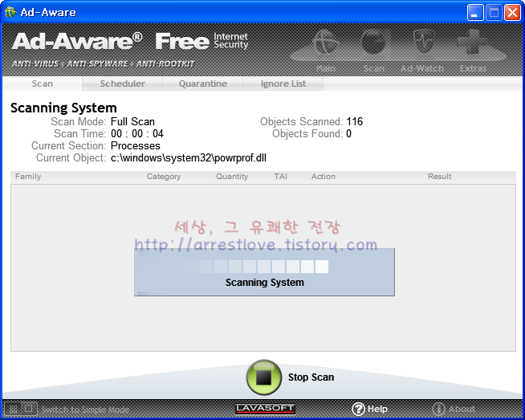Click the Help link text

[377, 409]
